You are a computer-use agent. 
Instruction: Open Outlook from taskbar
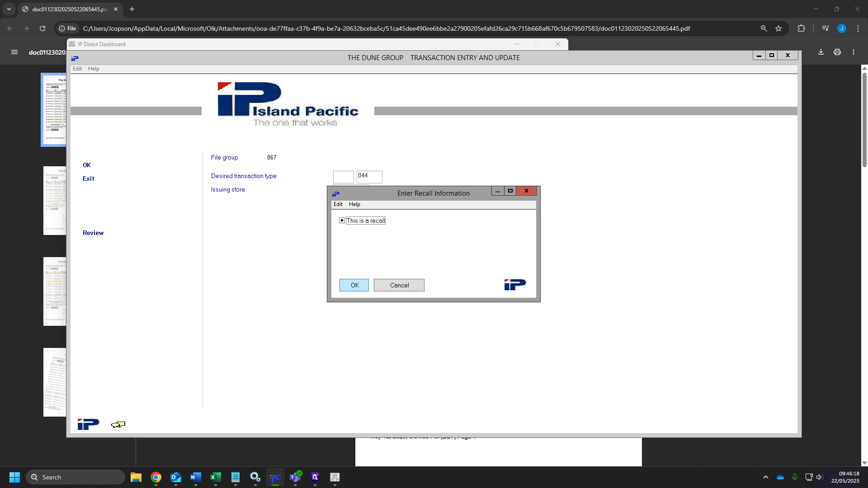[x=176, y=477]
